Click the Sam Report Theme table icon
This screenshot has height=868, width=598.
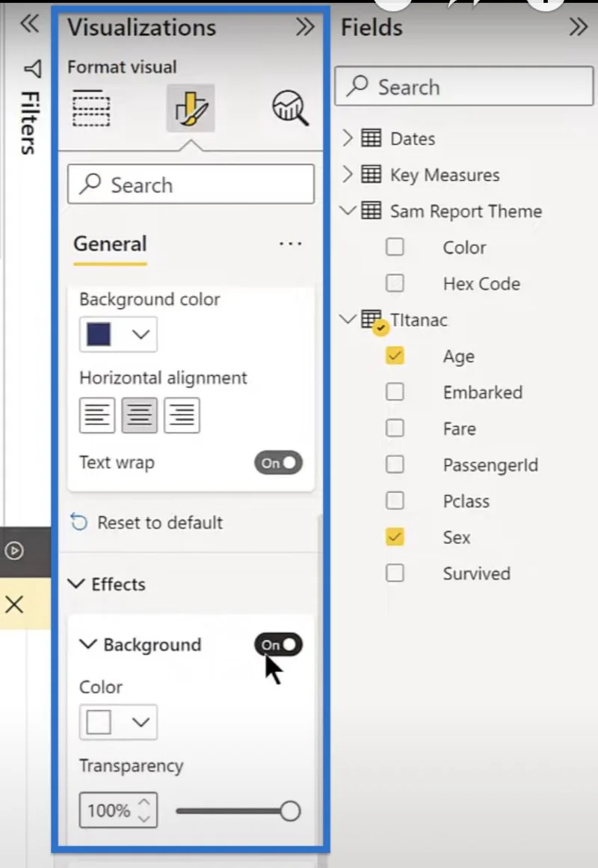(x=371, y=210)
